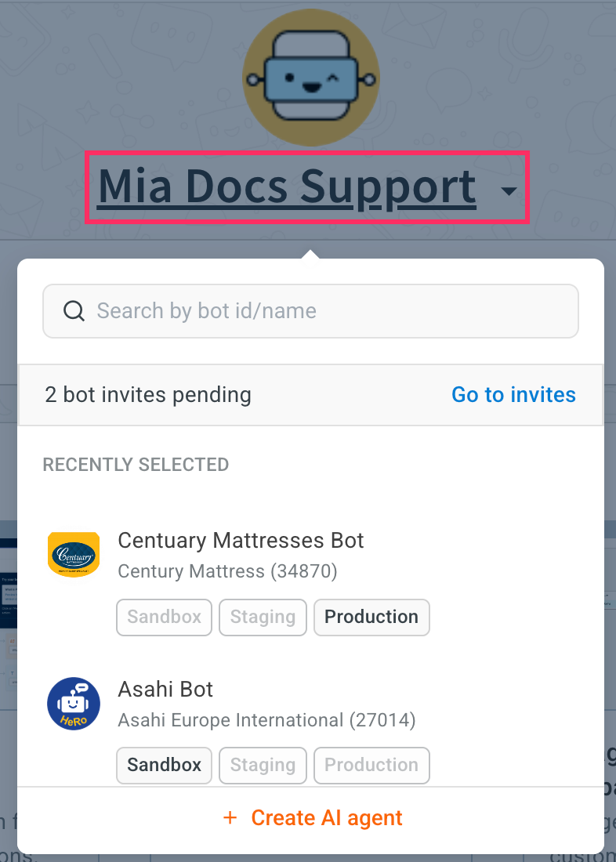Click the Mia Docs Support robot avatar
The image size is (616, 862).
[311, 77]
